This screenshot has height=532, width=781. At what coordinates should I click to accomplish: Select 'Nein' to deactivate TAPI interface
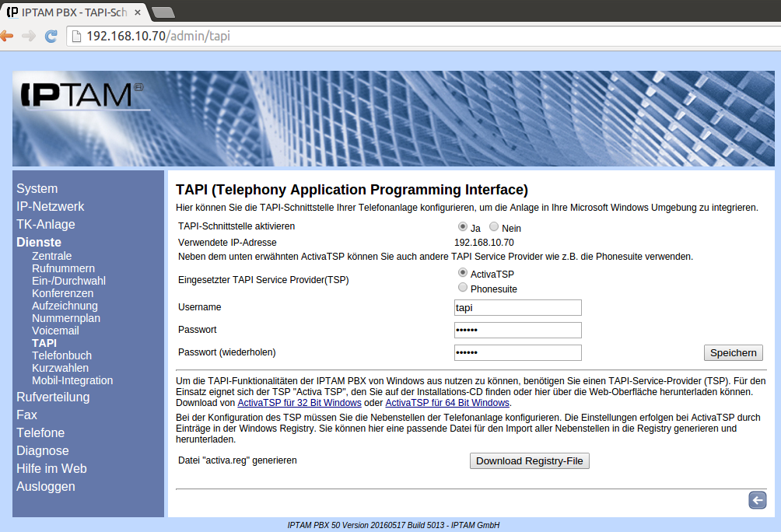[494, 227]
